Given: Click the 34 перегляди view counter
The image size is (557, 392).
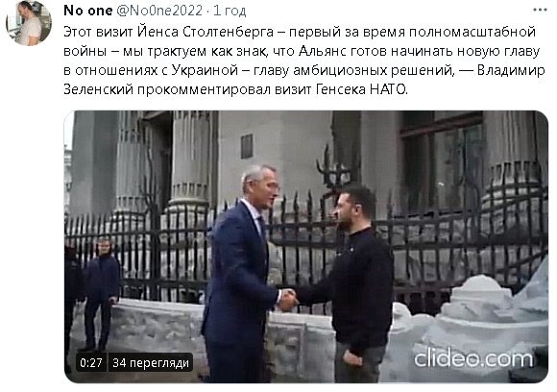Looking at the screenshot, I should tap(151, 362).
